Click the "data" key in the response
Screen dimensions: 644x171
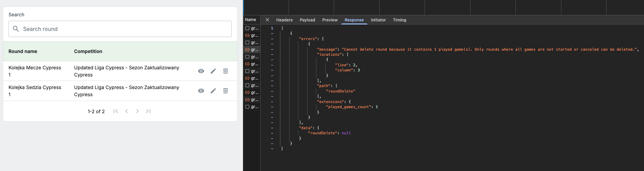tap(306, 128)
